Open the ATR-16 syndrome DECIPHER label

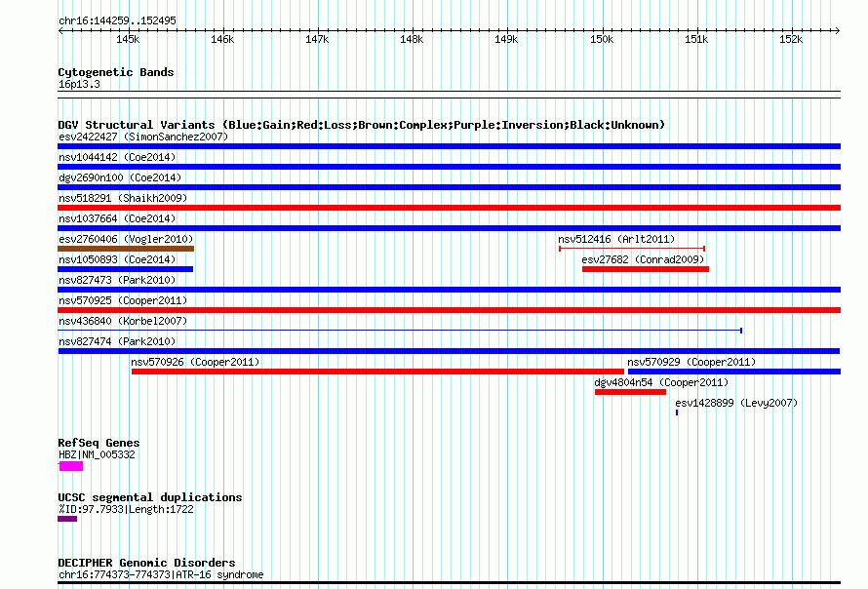(161, 574)
